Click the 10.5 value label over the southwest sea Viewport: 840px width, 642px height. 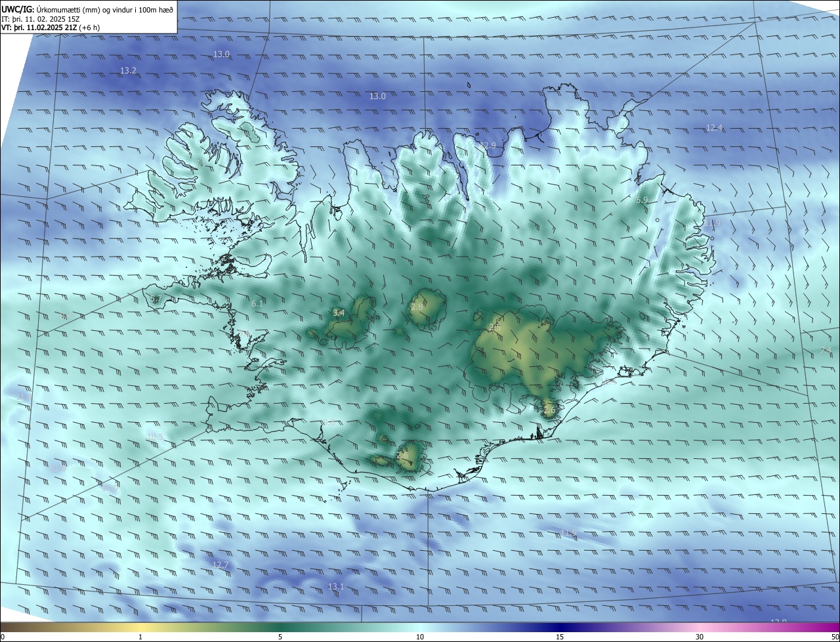click(155, 437)
